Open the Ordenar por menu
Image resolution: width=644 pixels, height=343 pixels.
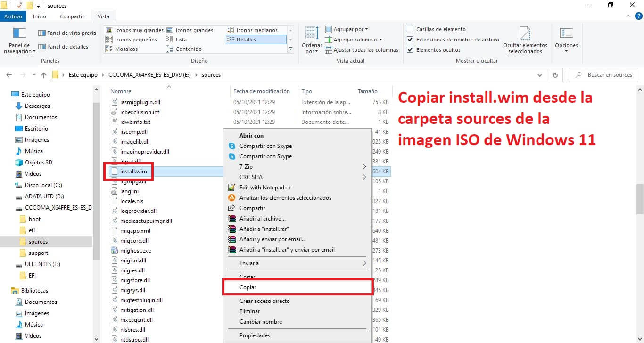pyautogui.click(x=312, y=40)
